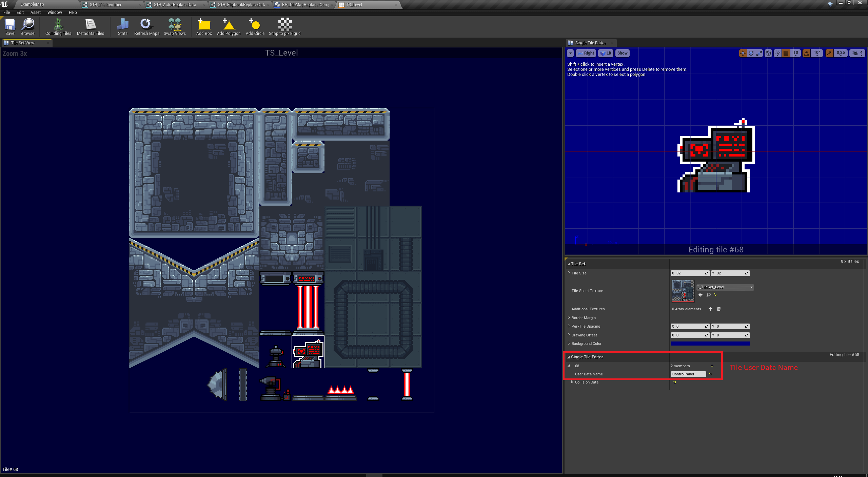
Task: Toggle viewport grid snapping icon
Action: click(x=786, y=53)
